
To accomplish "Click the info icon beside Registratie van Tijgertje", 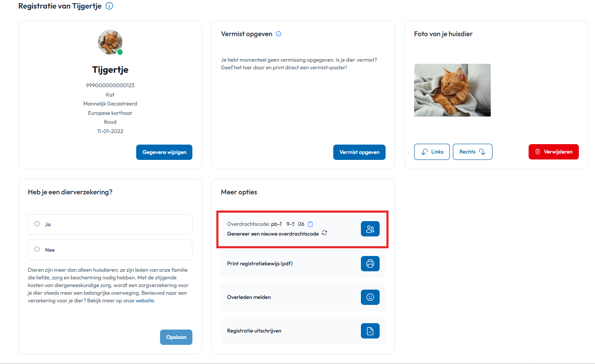I will pos(109,6).
